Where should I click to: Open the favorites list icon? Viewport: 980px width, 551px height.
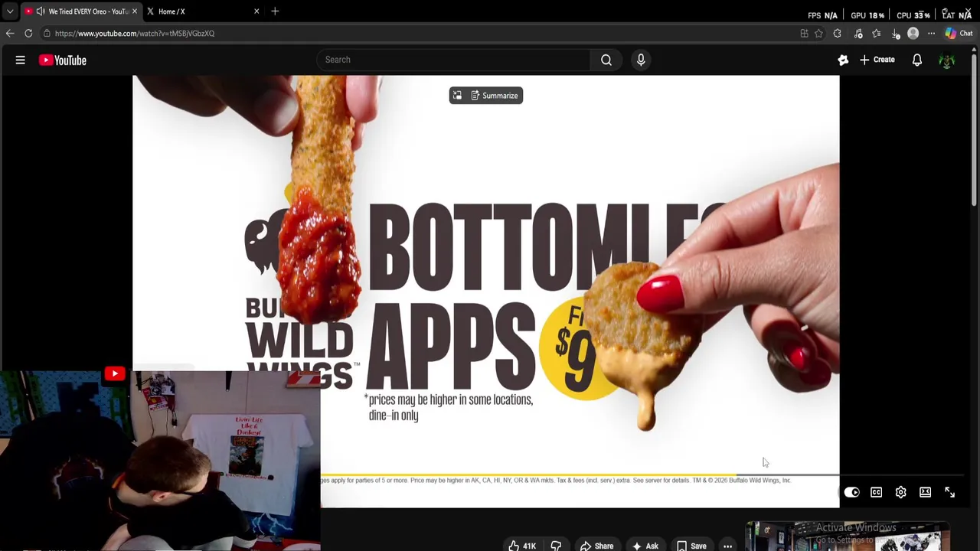[x=877, y=33]
